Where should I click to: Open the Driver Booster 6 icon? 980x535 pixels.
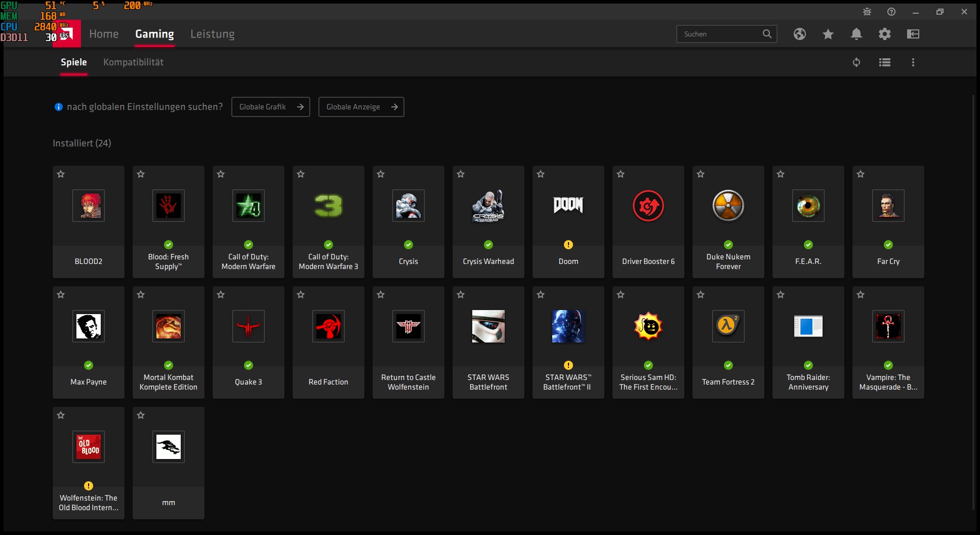(x=648, y=206)
